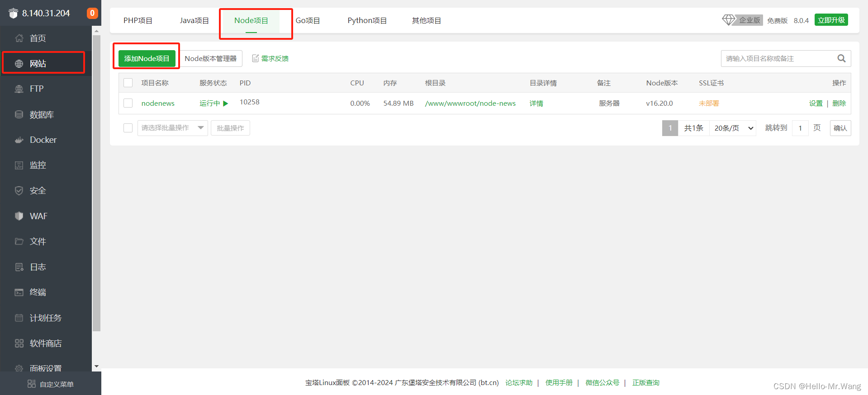Select the Node项目 tab

pyautogui.click(x=251, y=20)
